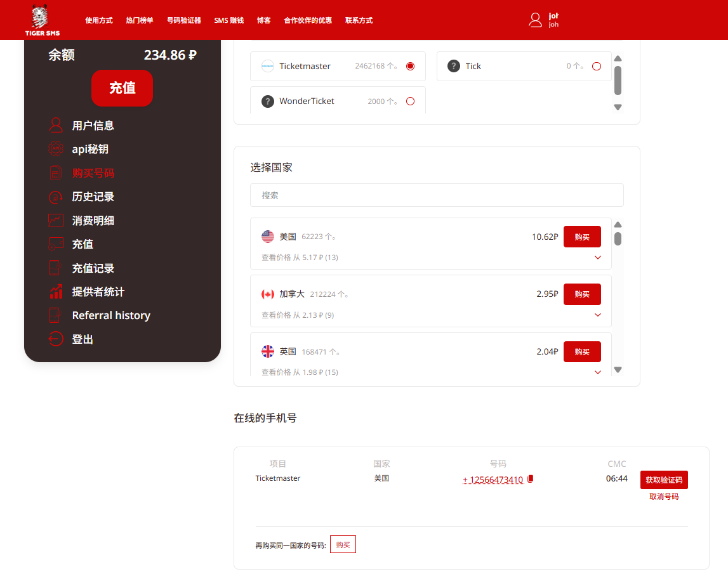728x588 pixels.
Task: Click the country search input field
Action: pos(437,195)
